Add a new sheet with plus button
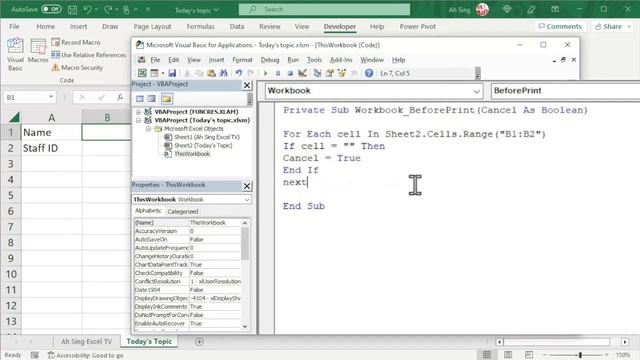Viewport: 640px width, 360px height. click(x=199, y=342)
